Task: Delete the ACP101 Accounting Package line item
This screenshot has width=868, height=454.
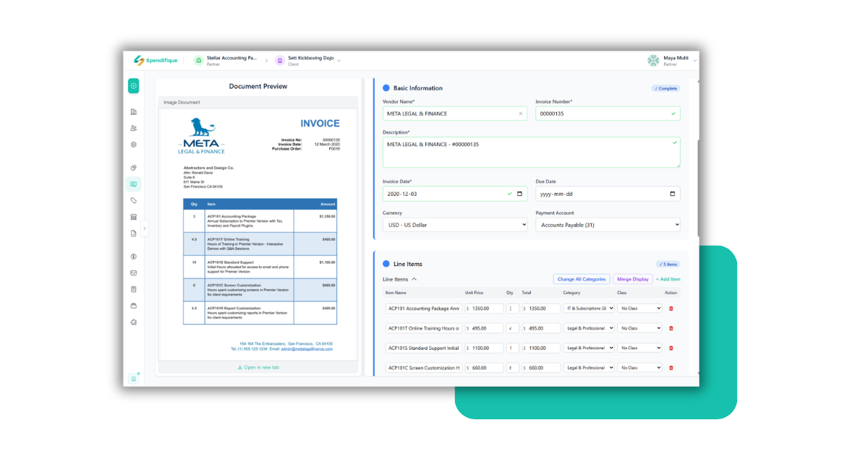Action: click(x=671, y=309)
